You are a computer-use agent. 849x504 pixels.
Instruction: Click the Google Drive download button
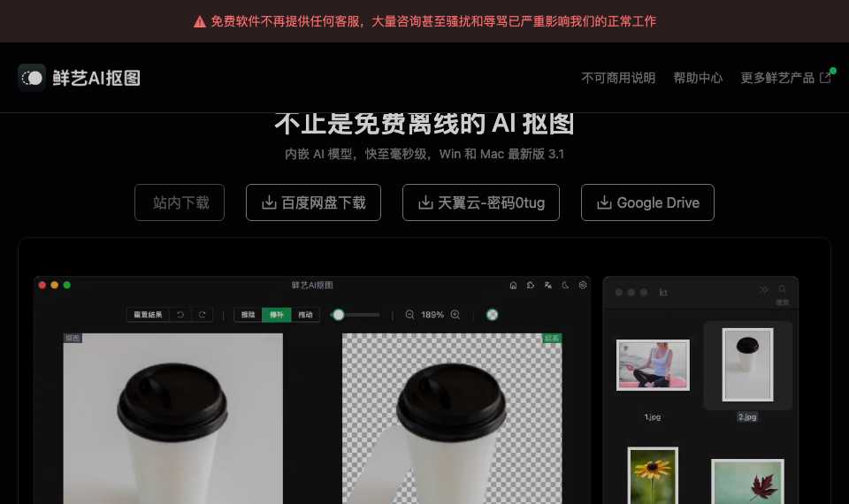(647, 202)
